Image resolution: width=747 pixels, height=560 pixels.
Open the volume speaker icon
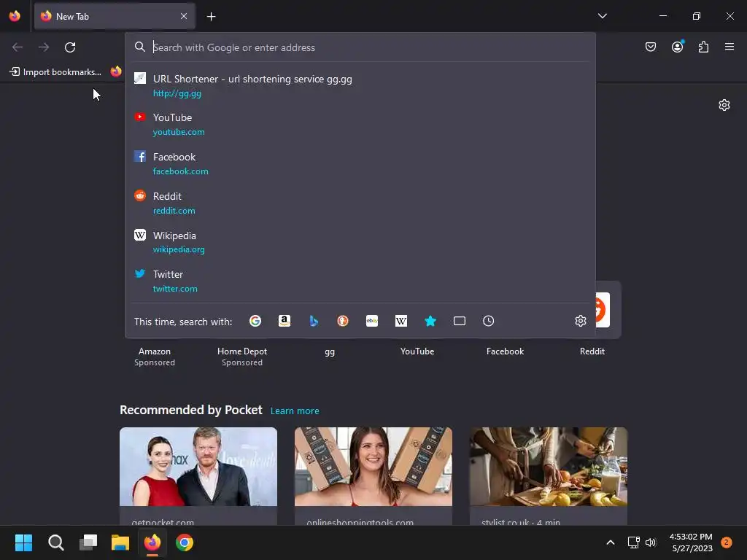(x=651, y=542)
